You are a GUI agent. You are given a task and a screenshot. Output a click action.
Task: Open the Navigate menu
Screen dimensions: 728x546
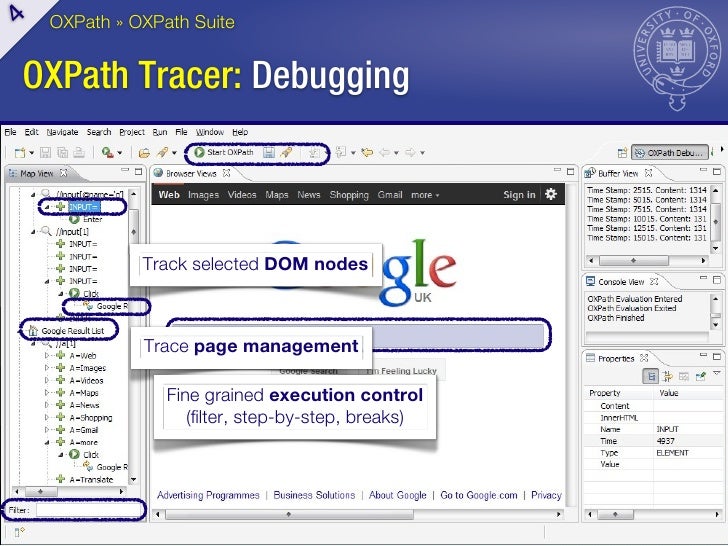pos(62,132)
